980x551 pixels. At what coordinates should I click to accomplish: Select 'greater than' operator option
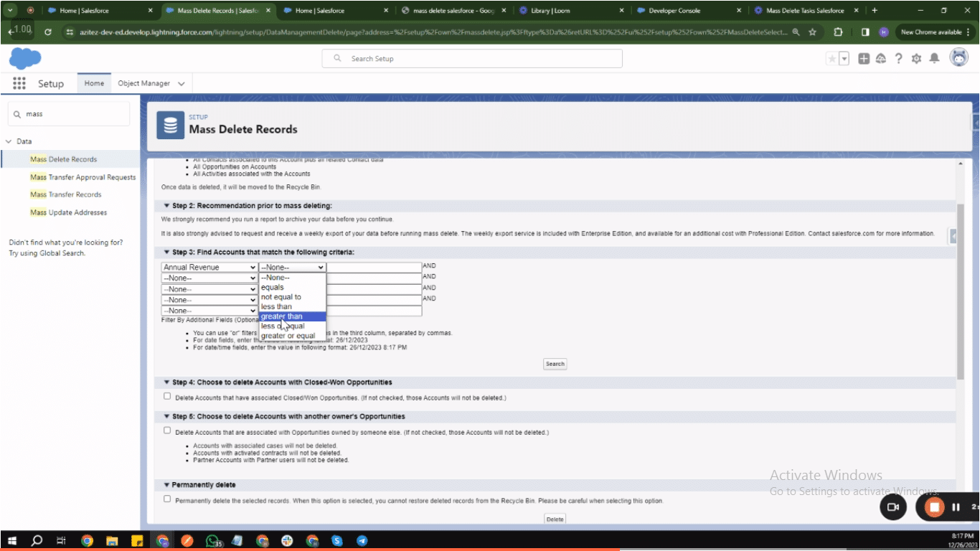click(x=292, y=316)
